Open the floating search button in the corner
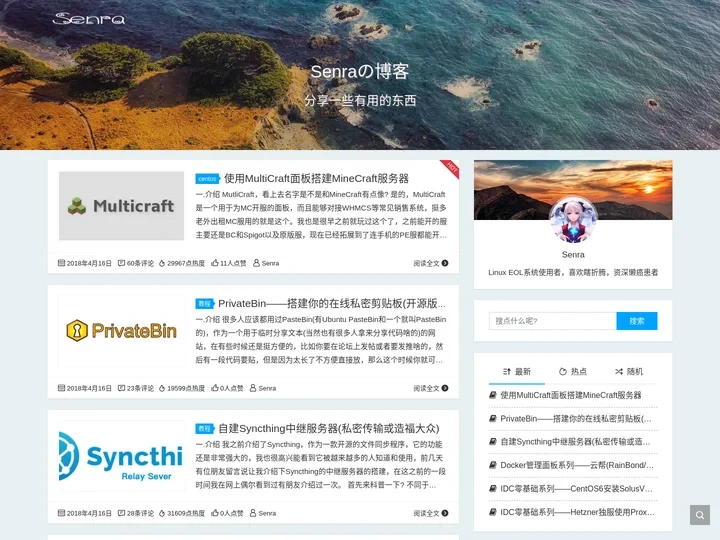Viewport: 720px width, 540px height. coord(699,515)
